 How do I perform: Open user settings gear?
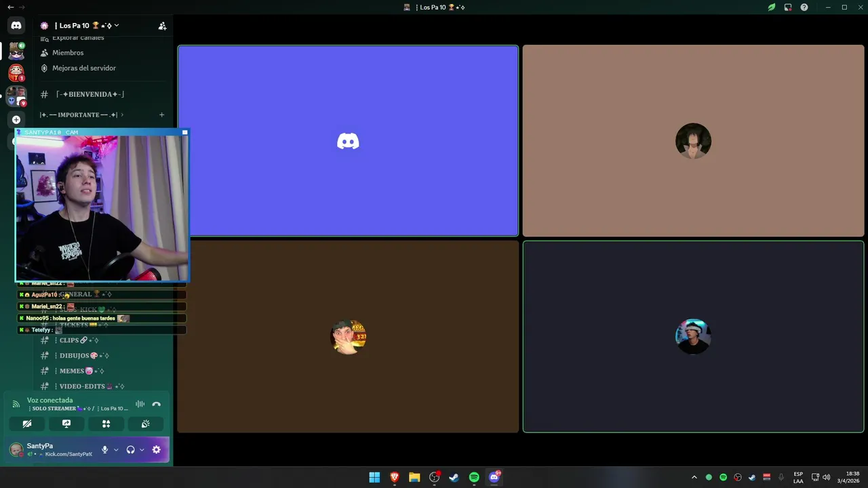(x=156, y=449)
